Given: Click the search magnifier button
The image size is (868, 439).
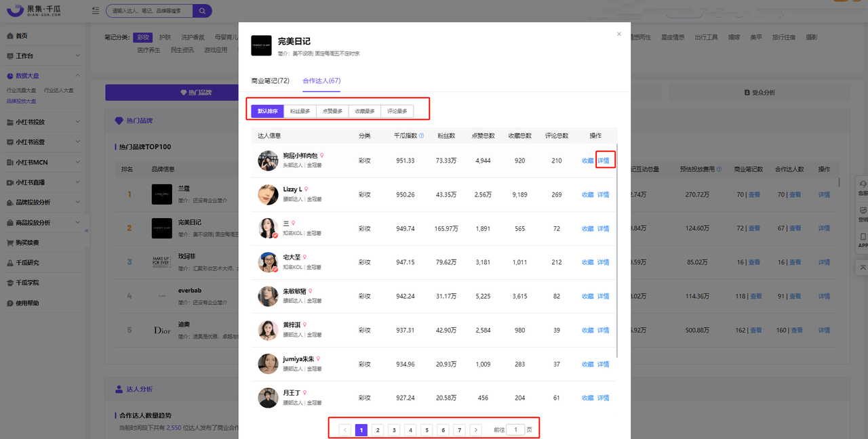Looking at the screenshot, I should 201,11.
